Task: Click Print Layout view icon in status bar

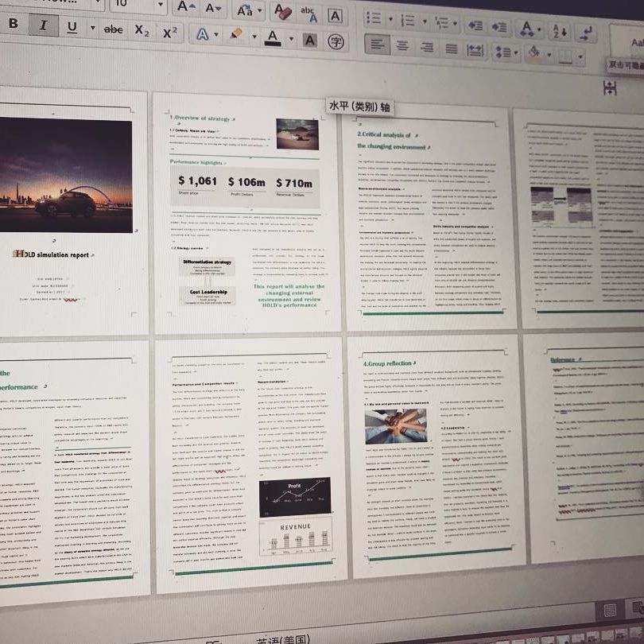Action: (610, 611)
